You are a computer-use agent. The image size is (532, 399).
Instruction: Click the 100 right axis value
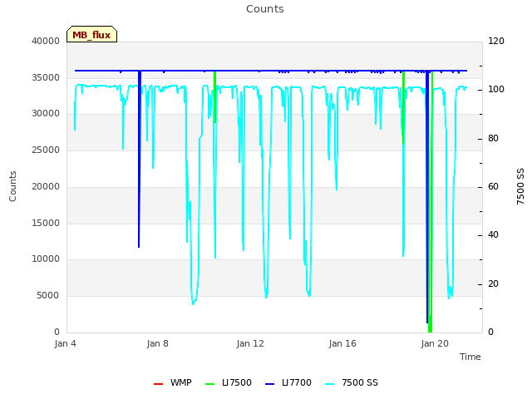tap(496, 90)
